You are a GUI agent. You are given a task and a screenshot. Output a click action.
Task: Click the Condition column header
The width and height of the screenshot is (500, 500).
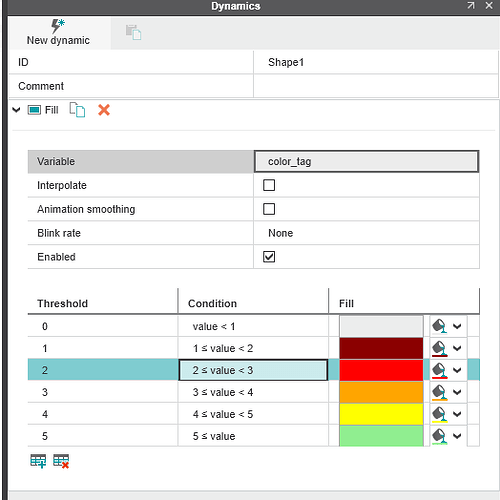click(x=212, y=303)
